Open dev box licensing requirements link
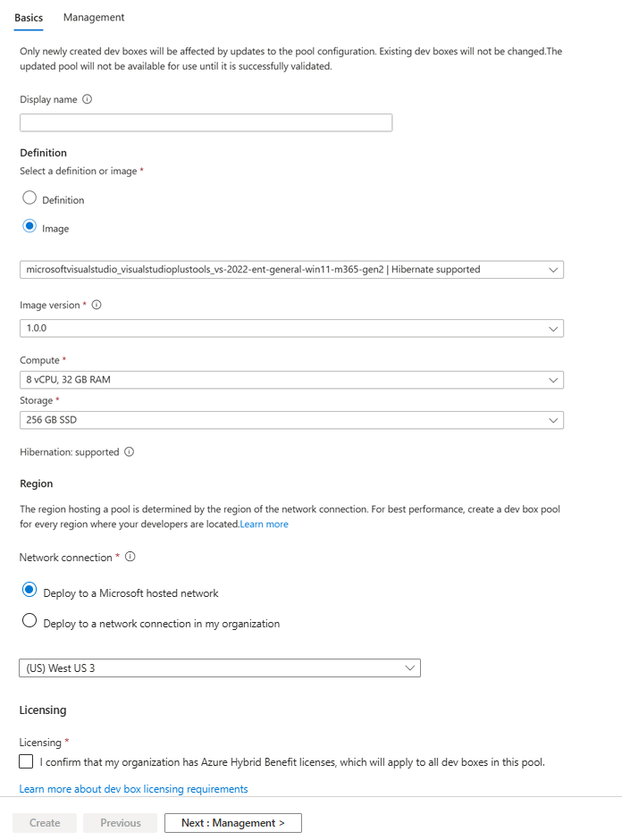 [134, 789]
